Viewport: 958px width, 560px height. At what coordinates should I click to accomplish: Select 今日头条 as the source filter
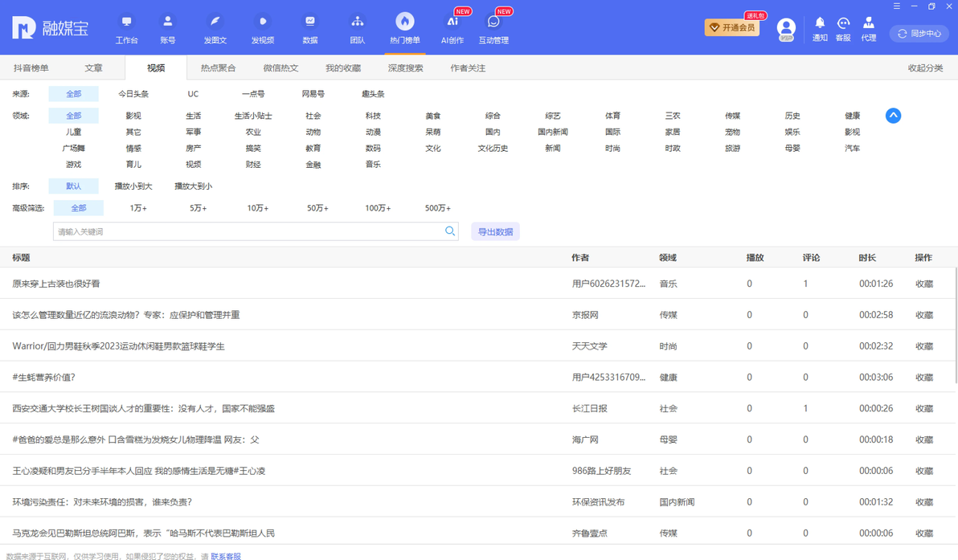point(133,94)
